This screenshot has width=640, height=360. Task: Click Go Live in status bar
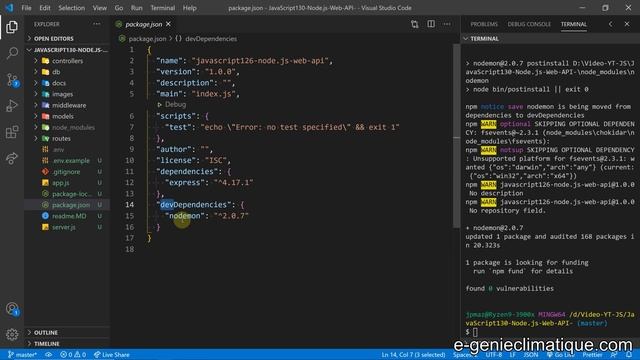(x=561, y=355)
